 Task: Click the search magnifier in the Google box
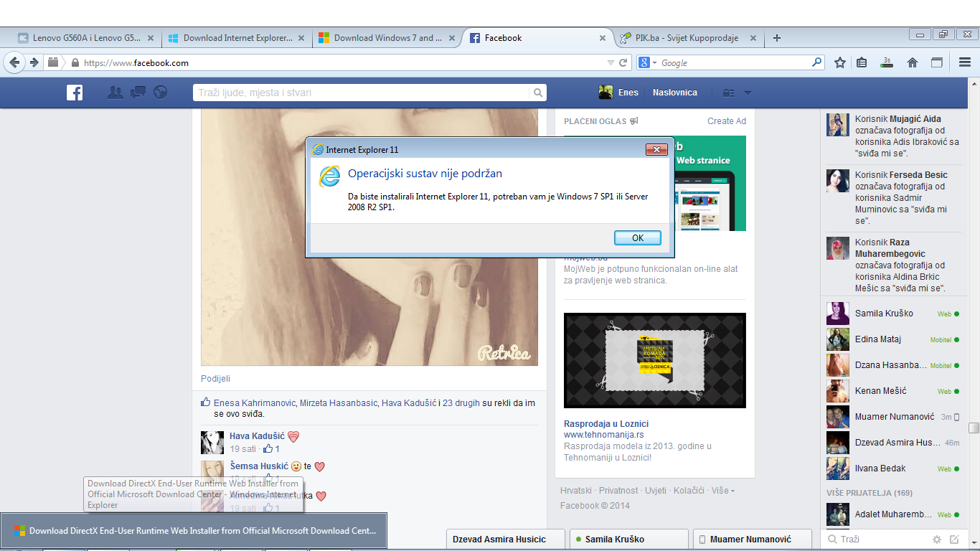816,62
